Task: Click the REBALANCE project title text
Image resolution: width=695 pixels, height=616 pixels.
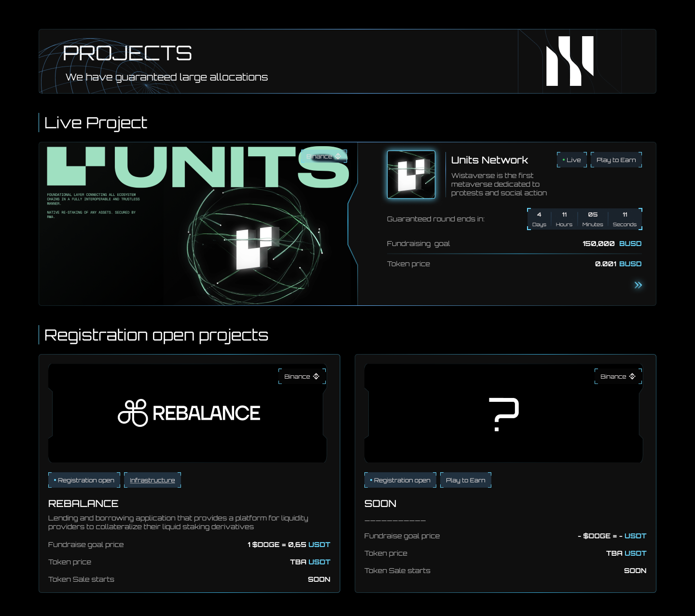Action: (83, 503)
